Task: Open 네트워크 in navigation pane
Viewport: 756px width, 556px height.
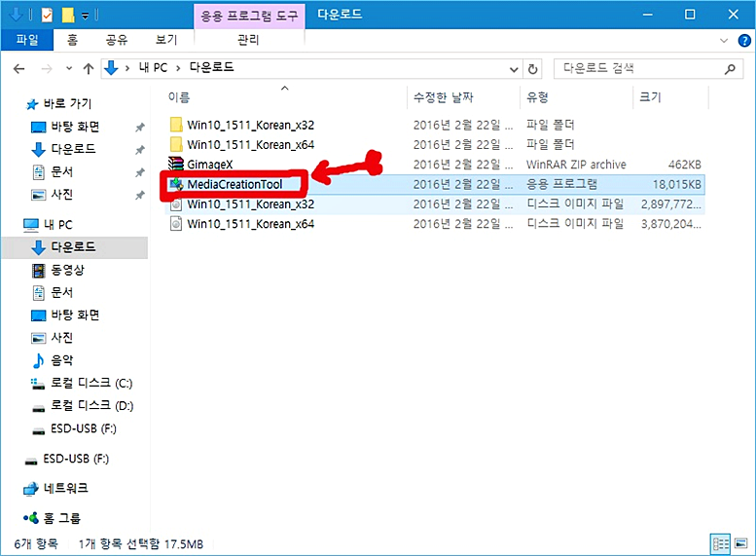Action: (x=65, y=489)
